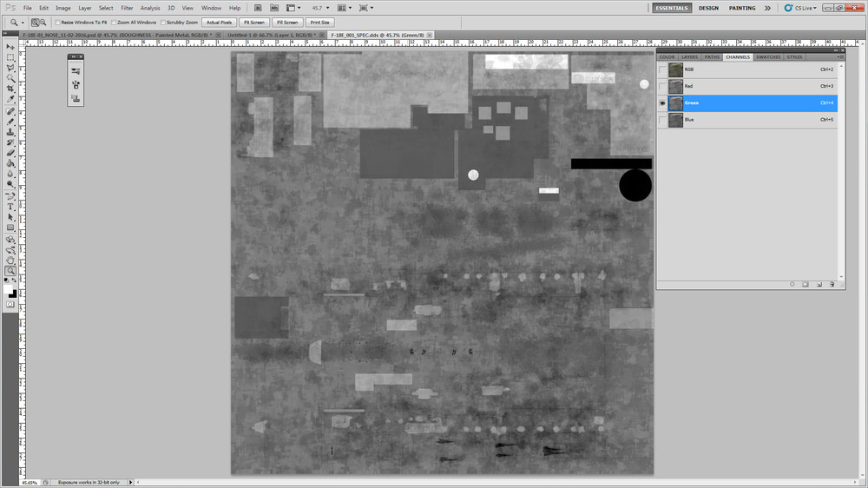The width and height of the screenshot is (868, 488).
Task: Open the Image menu
Action: click(62, 8)
